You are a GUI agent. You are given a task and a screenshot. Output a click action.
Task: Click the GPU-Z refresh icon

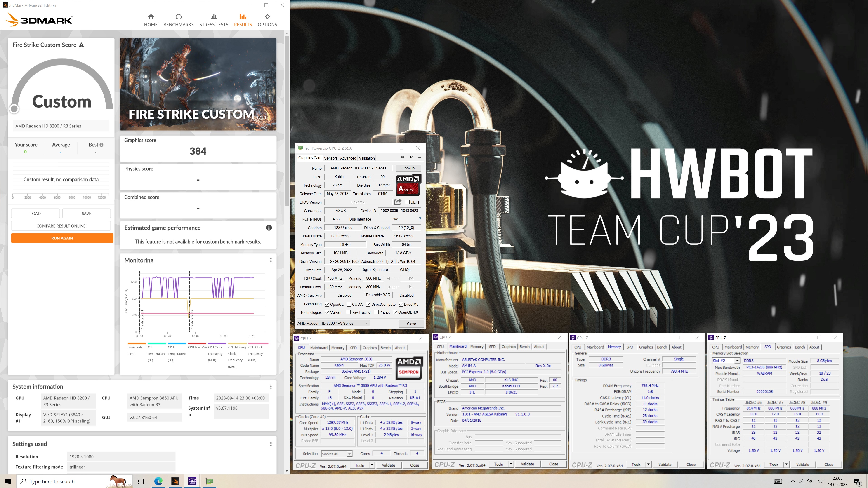pos(411,157)
